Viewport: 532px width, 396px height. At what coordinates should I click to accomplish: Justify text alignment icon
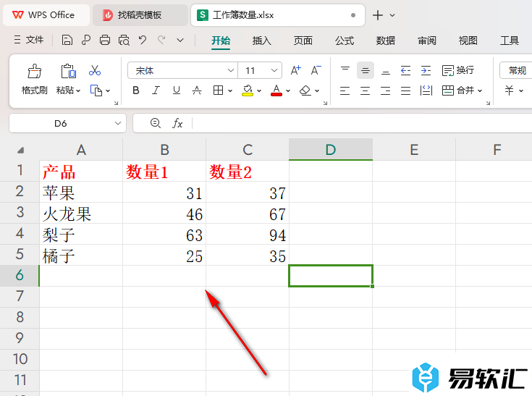pos(405,90)
